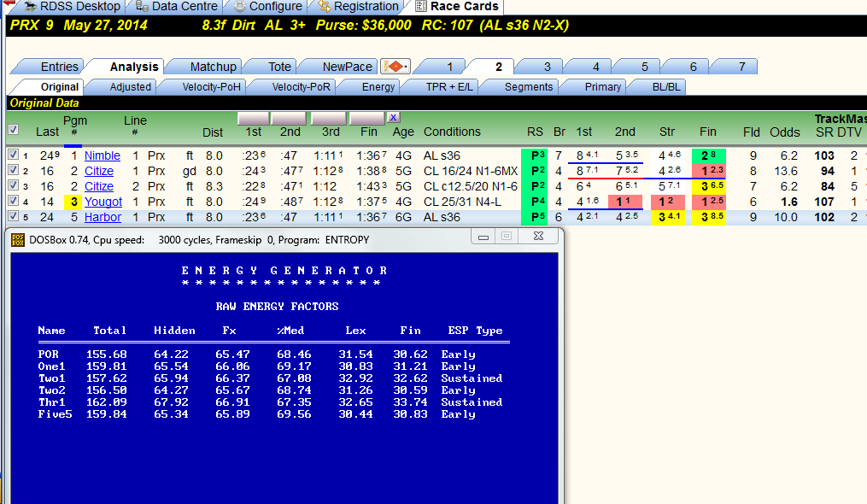The image size is (867, 504).
Task: Show the Original data sub-tab
Action: point(47,87)
